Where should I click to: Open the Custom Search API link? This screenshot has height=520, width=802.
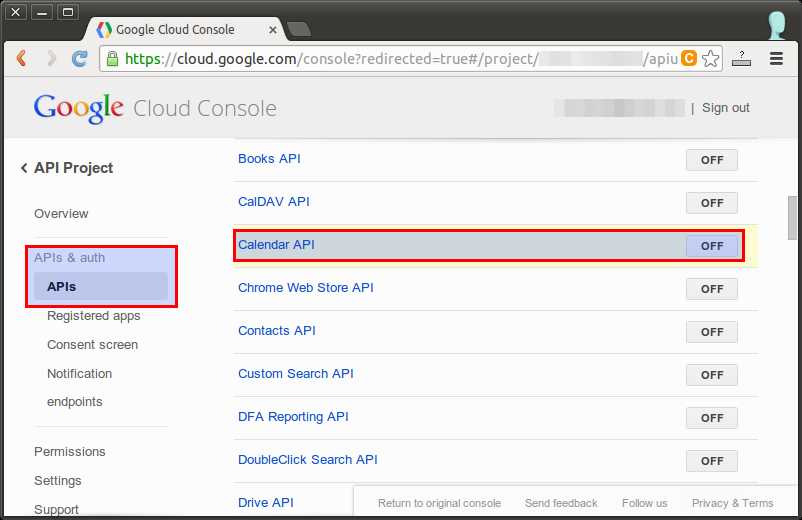296,373
